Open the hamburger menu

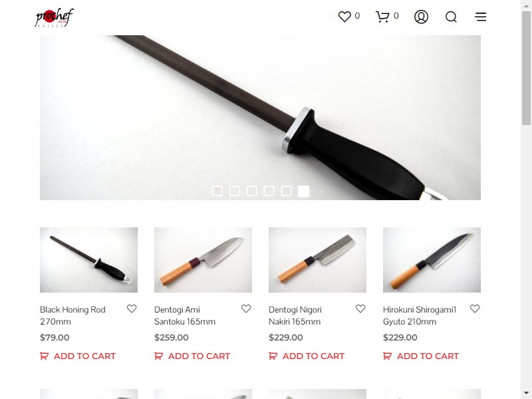(480, 17)
